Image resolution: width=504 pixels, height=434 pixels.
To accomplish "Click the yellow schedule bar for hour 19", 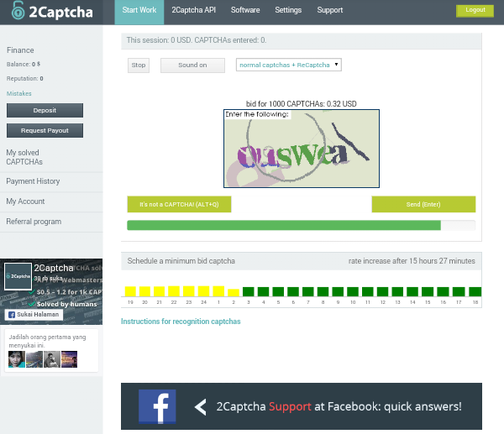I will [130, 291].
